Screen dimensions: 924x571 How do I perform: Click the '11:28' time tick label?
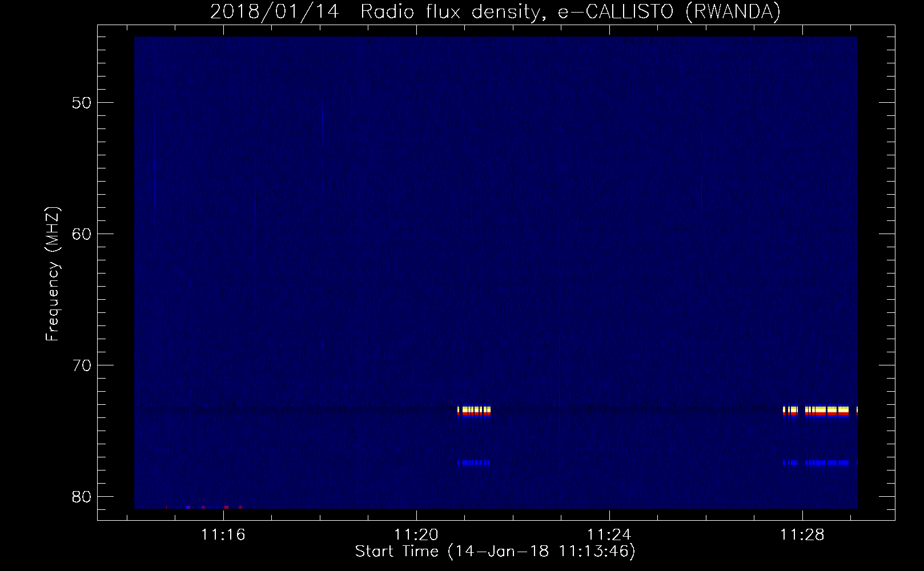pos(802,535)
